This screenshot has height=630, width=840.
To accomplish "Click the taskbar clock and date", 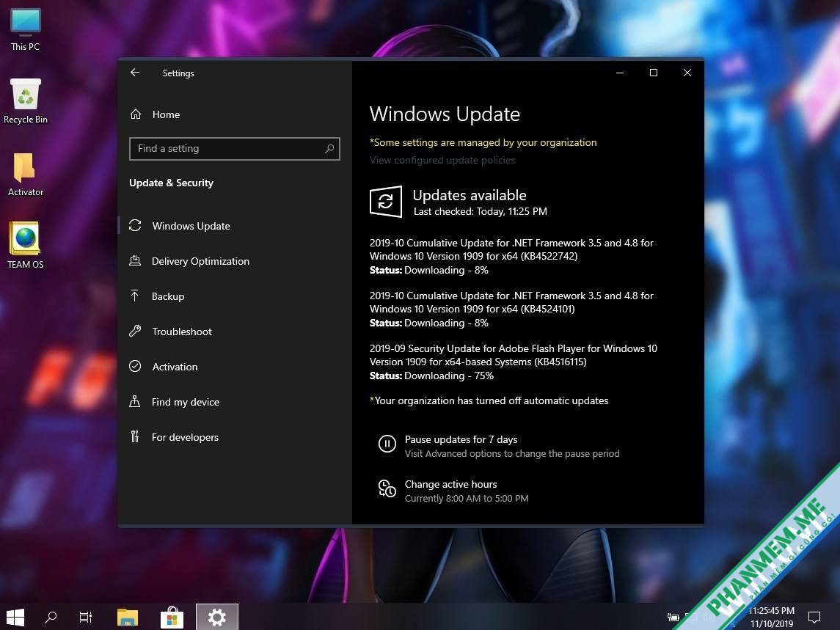I will pos(772,617).
